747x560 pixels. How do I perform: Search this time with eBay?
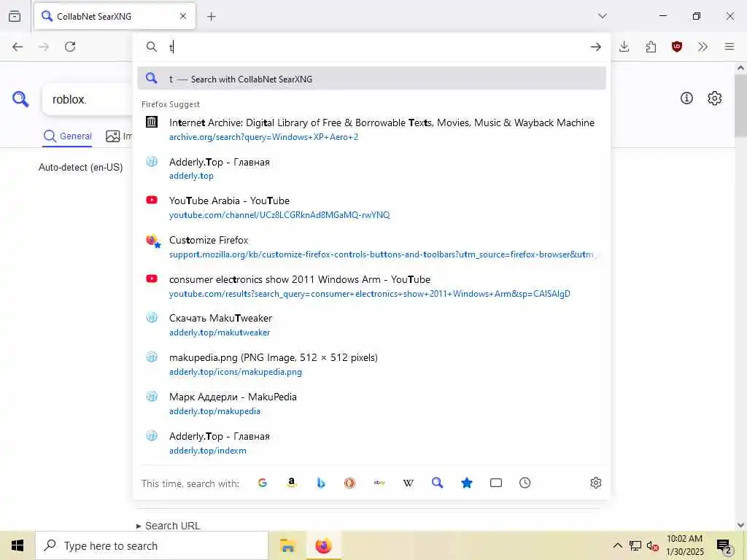coord(379,483)
